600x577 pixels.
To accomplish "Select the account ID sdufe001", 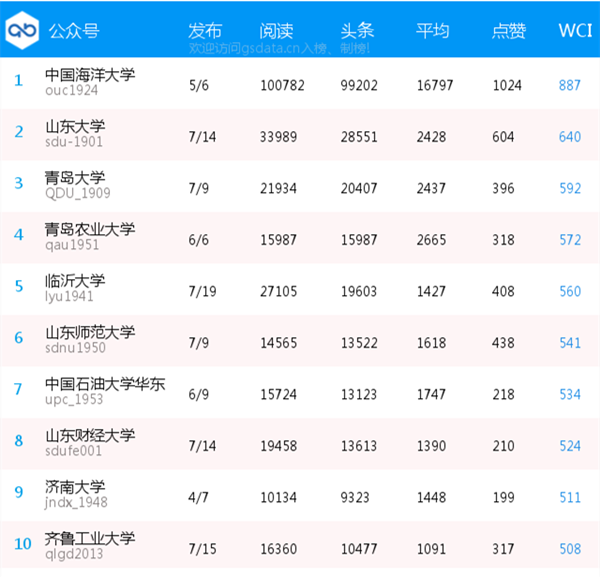I will click(x=73, y=451).
